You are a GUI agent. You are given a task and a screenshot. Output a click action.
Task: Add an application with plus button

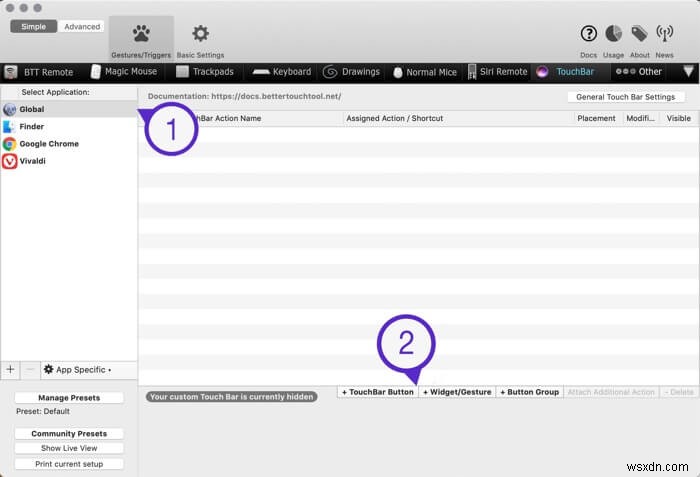[10, 370]
